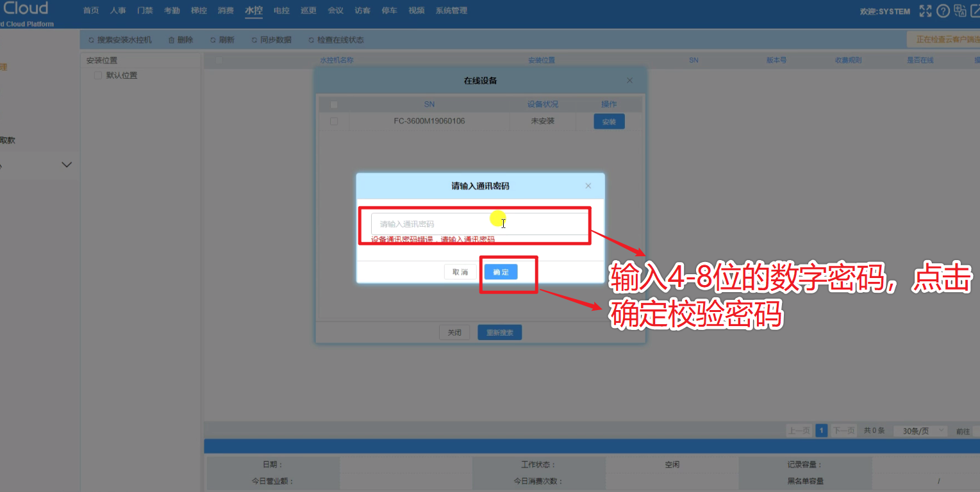The height and width of the screenshot is (492, 980).
Task: Click the 水控机名称 column header
Action: click(336, 60)
